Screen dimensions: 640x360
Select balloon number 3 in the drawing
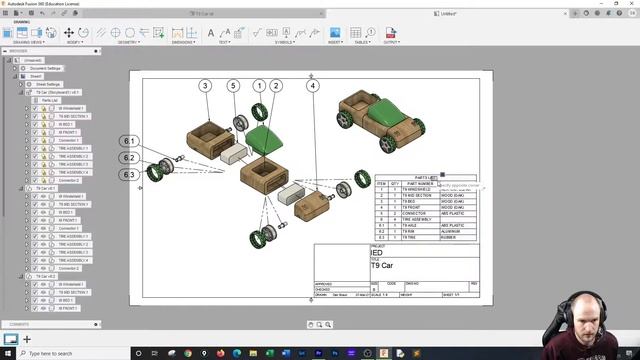tap(205, 86)
